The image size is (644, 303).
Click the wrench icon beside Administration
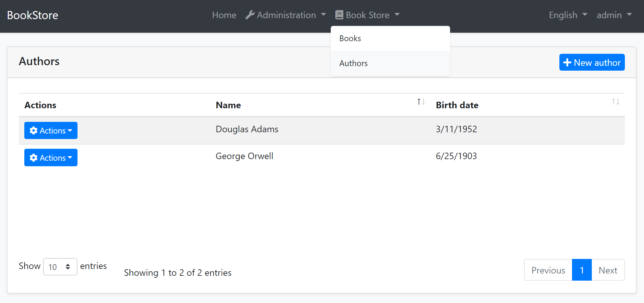tap(250, 15)
